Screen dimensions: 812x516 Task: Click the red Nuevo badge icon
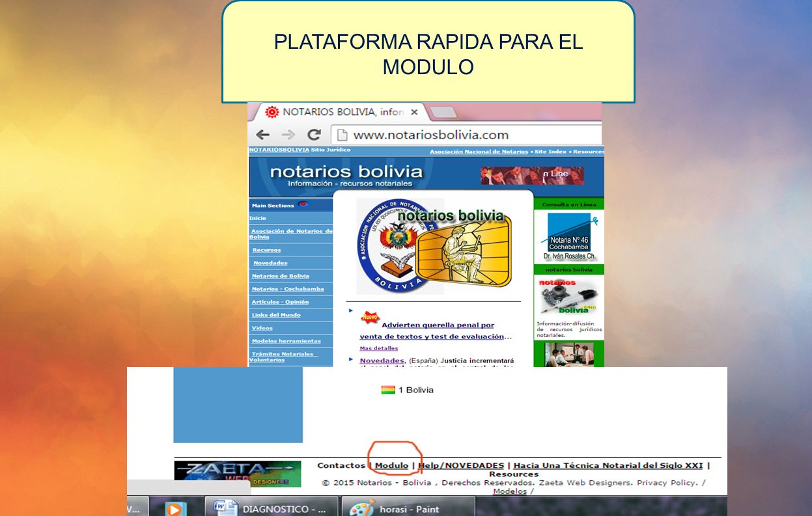point(370,318)
